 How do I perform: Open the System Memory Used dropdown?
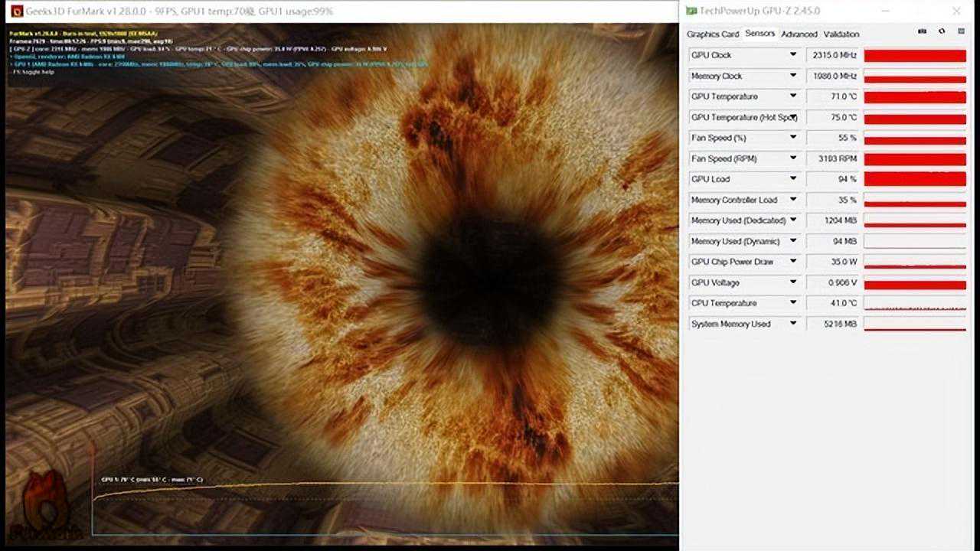[x=793, y=324]
